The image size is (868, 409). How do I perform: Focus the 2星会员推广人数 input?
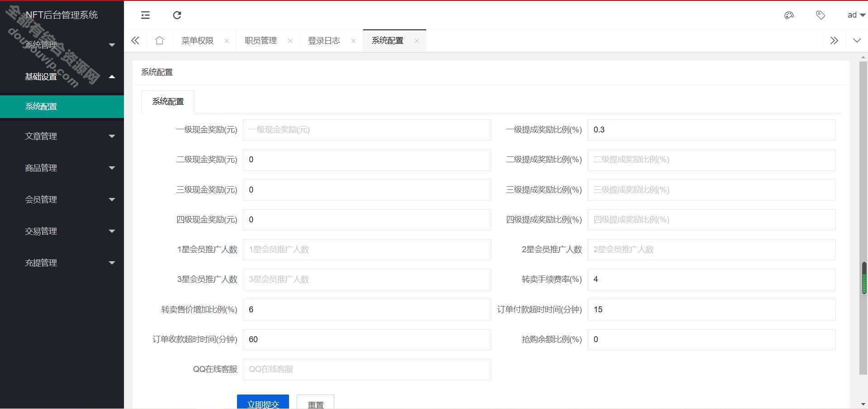coord(711,249)
